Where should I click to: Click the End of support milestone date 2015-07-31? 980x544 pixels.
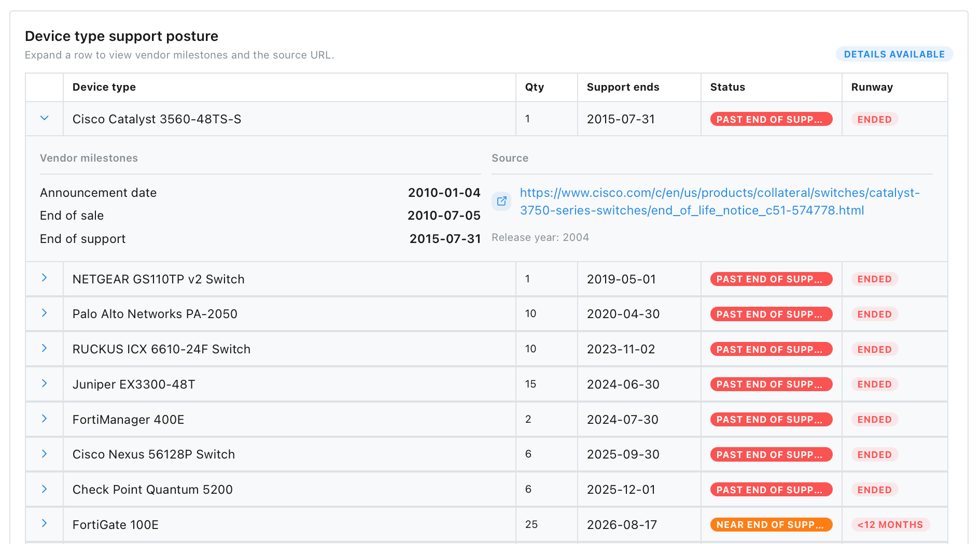click(x=444, y=238)
